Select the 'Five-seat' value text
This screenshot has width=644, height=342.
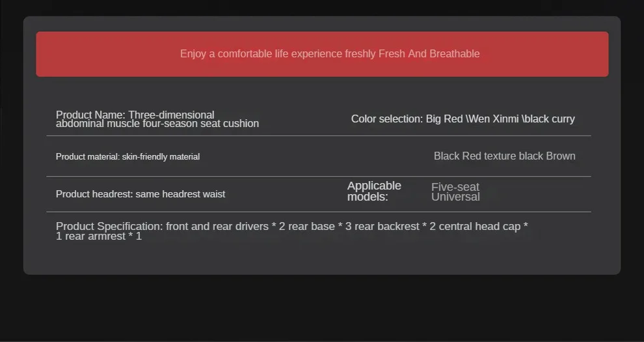455,187
